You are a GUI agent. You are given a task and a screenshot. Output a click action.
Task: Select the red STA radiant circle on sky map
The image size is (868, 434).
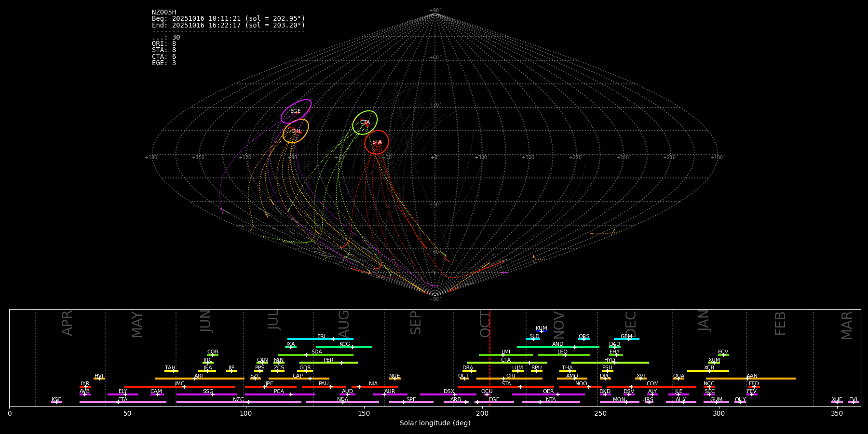377,142
